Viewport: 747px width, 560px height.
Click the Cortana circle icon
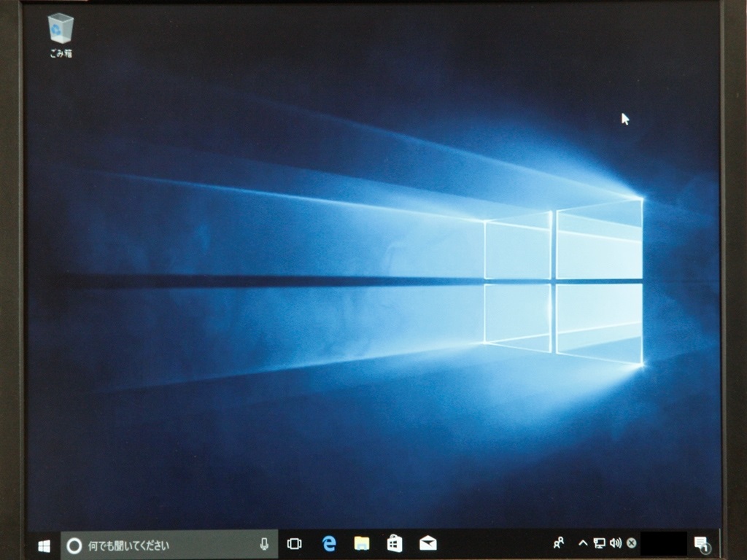pos(74,545)
